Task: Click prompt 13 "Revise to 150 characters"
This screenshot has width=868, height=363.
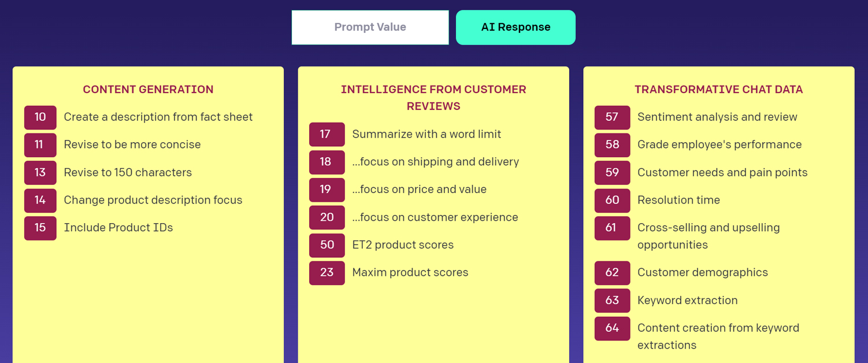Action: click(x=128, y=172)
